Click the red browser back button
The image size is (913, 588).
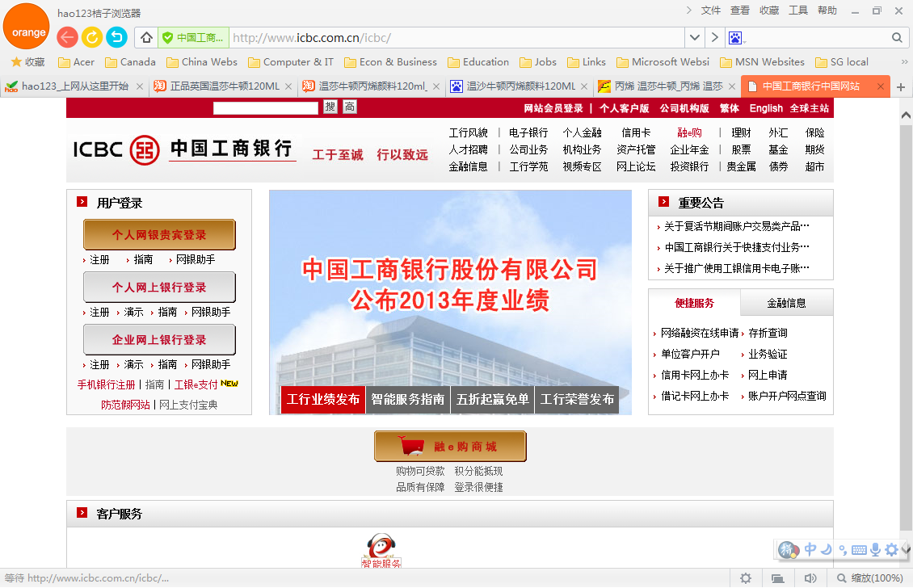click(68, 37)
